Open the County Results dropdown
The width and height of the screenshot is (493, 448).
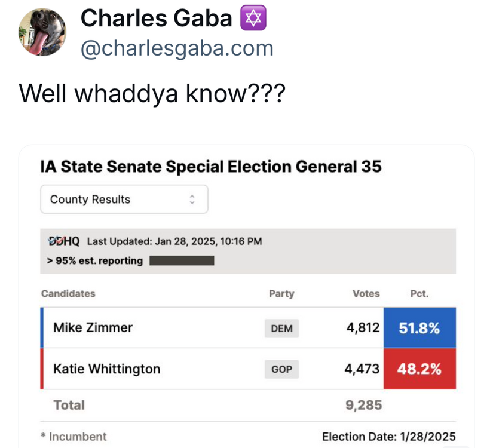124,200
